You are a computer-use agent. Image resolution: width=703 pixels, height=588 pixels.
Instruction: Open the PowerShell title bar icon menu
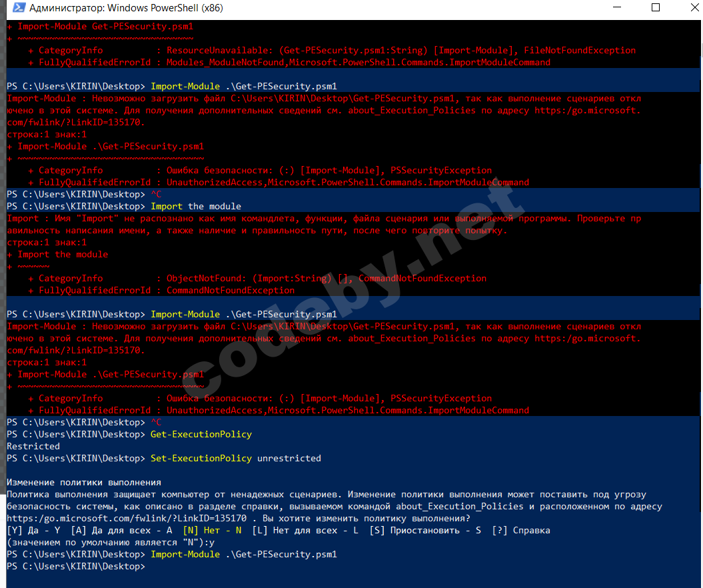tap(19, 7)
